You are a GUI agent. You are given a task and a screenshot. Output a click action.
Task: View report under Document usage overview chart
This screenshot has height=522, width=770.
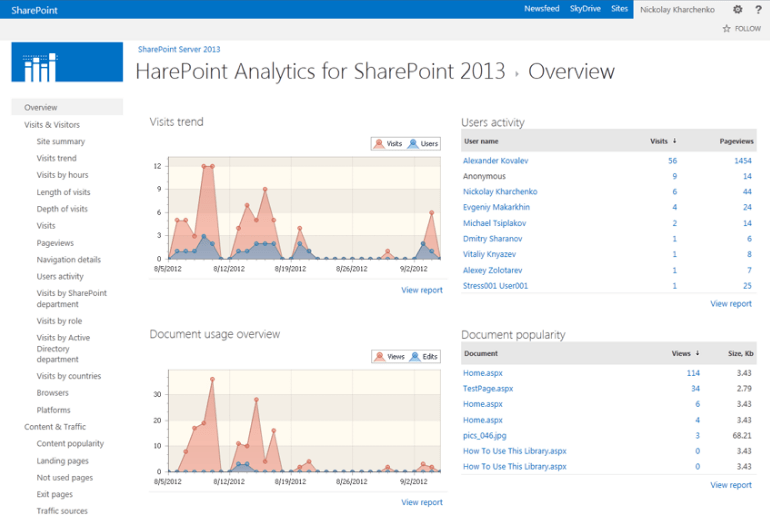(422, 502)
